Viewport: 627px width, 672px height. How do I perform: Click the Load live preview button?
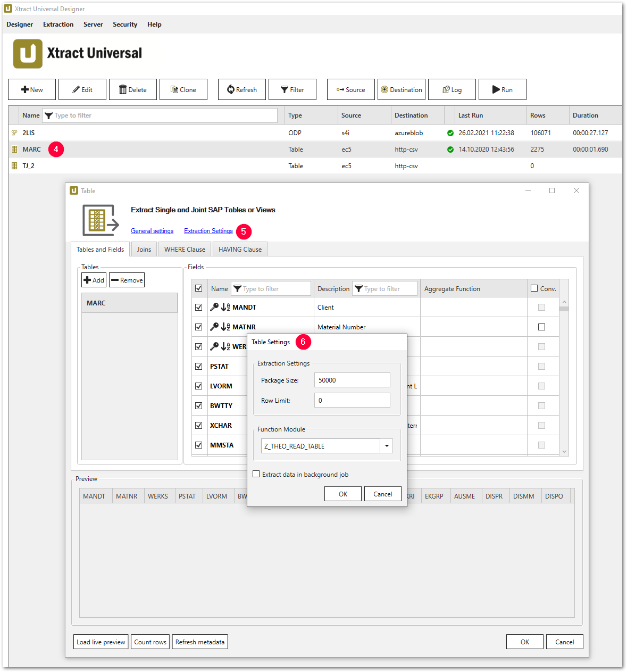point(101,642)
